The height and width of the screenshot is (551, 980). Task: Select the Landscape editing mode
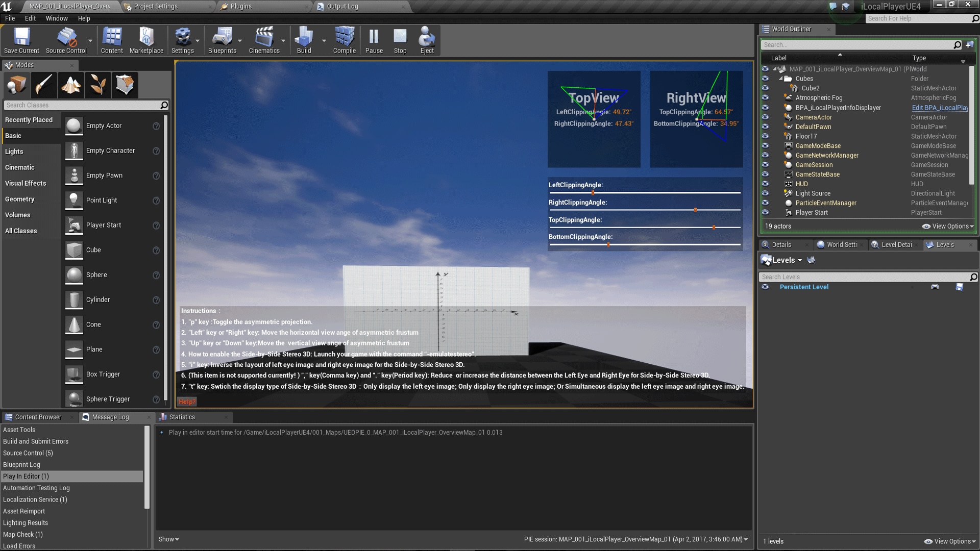click(71, 85)
